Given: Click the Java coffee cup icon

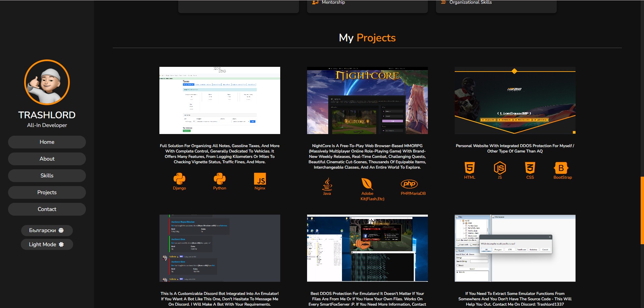Looking at the screenshot, I should [x=327, y=184].
